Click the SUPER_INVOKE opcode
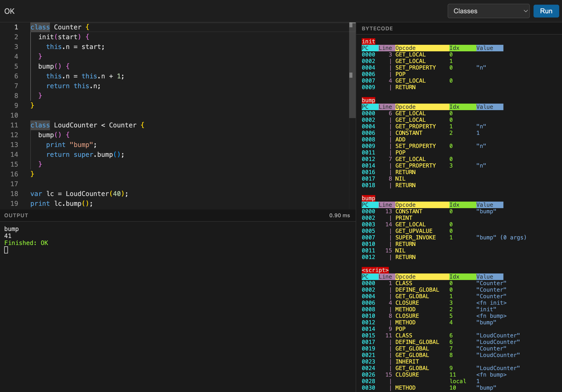 point(416,238)
